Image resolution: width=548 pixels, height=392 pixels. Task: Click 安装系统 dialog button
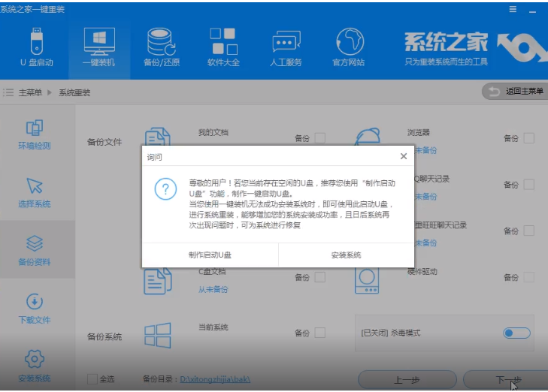[x=346, y=255]
